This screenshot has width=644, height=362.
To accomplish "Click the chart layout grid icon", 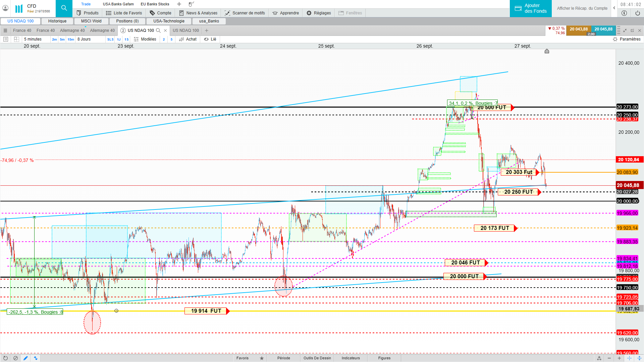I will coord(16,39).
